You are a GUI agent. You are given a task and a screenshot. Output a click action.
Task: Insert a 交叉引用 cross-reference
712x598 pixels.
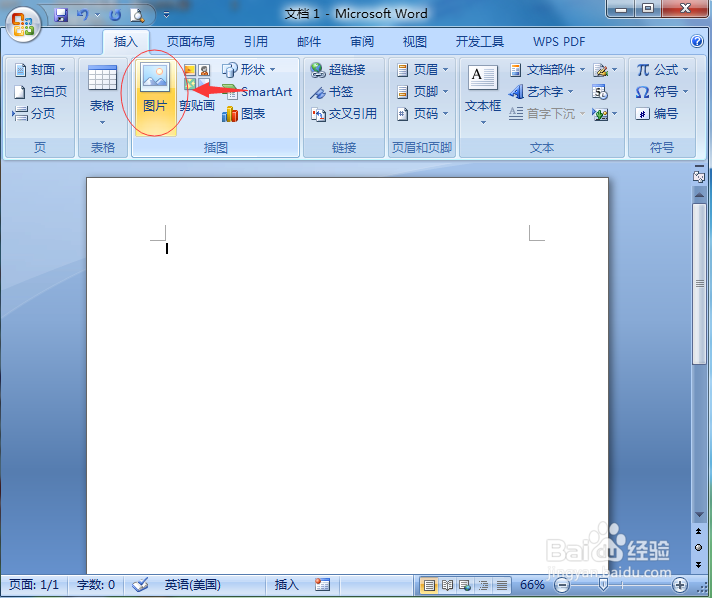pyautogui.click(x=344, y=114)
